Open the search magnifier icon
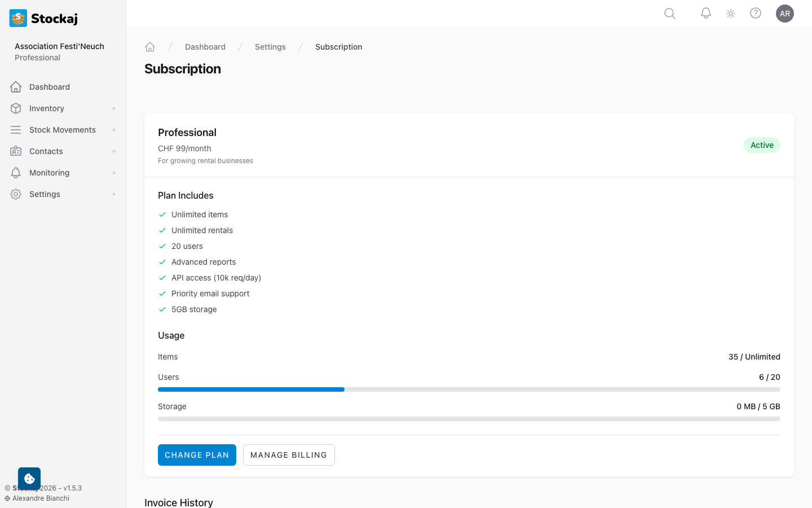The image size is (812, 508). point(670,14)
